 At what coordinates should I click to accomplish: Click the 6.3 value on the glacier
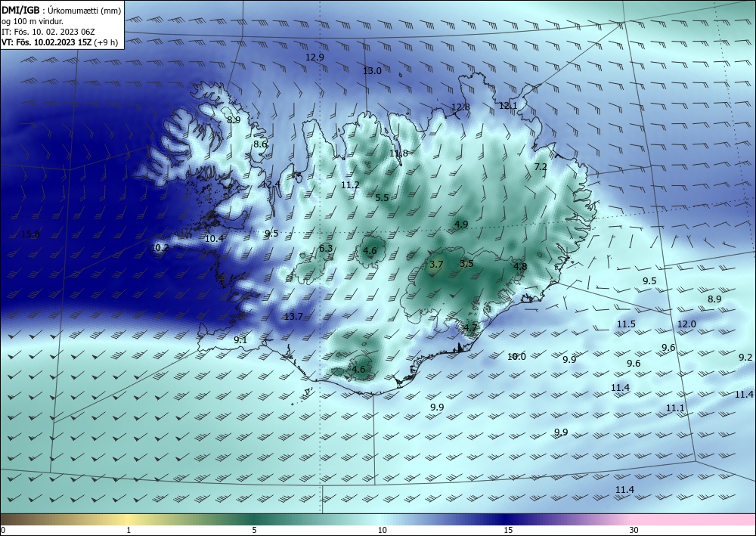coord(326,248)
